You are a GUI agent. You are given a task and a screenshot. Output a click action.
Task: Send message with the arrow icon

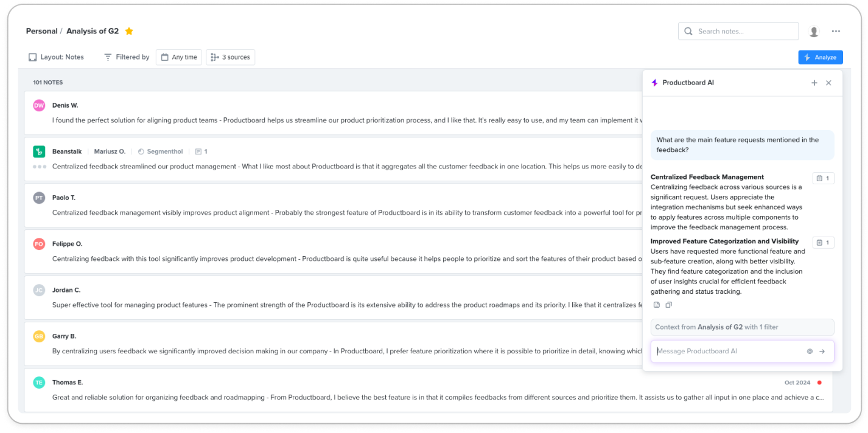tap(822, 352)
